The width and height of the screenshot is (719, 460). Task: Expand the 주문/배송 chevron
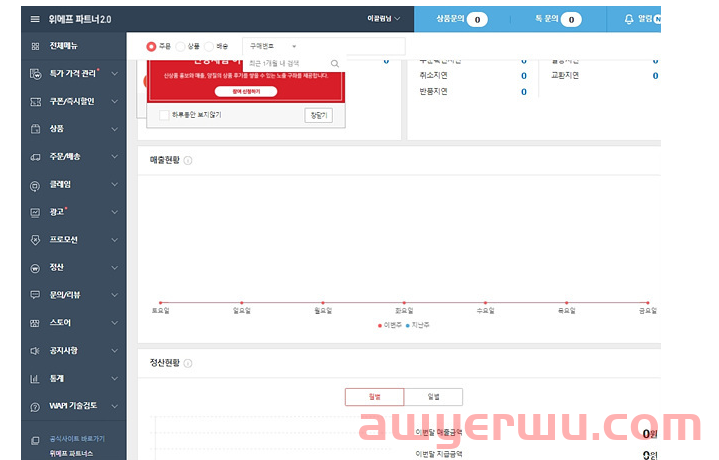[x=115, y=157]
